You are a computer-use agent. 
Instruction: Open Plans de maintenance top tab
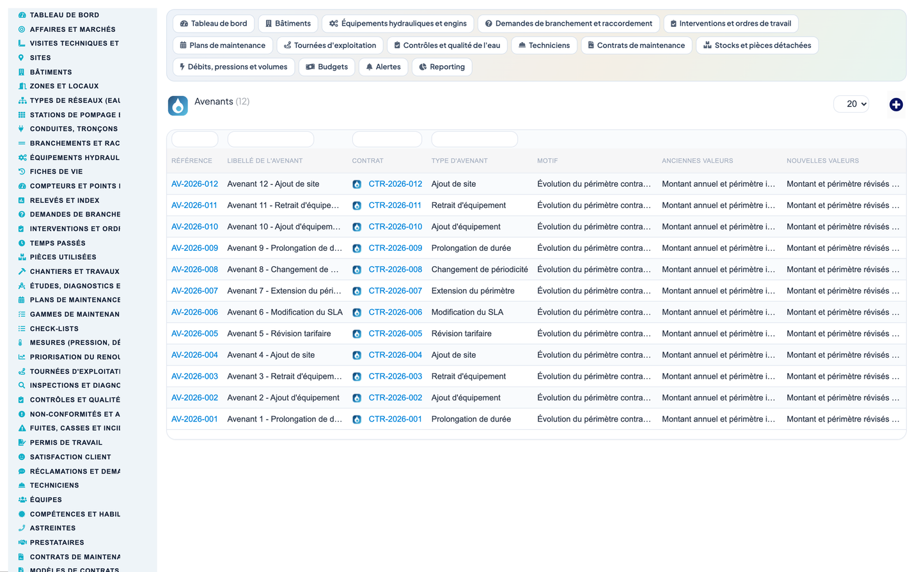coord(223,45)
